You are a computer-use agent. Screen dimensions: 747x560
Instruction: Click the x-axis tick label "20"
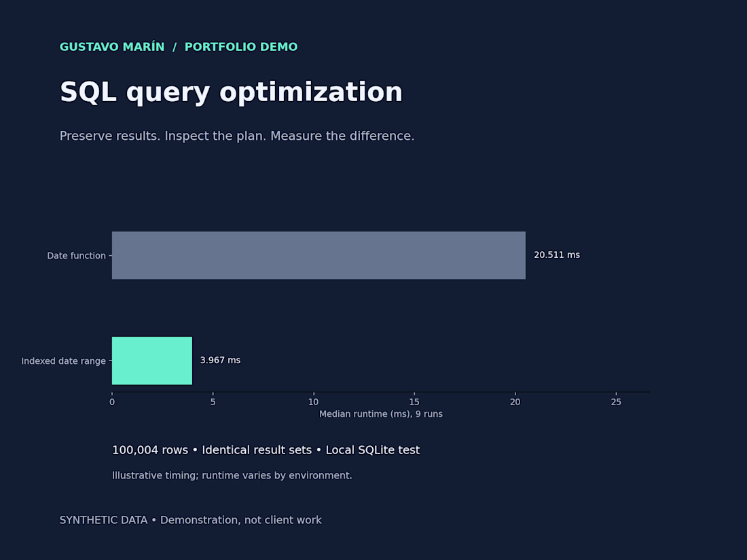coord(515,402)
